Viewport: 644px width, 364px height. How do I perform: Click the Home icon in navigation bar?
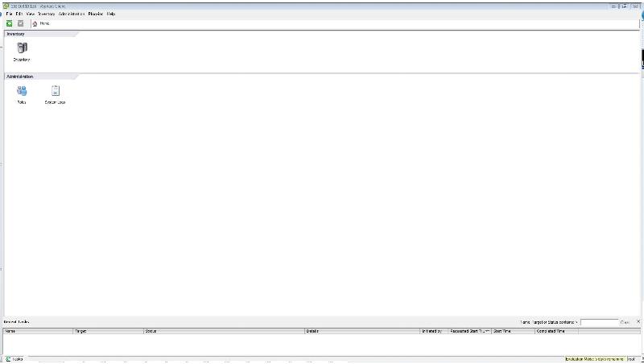point(35,24)
